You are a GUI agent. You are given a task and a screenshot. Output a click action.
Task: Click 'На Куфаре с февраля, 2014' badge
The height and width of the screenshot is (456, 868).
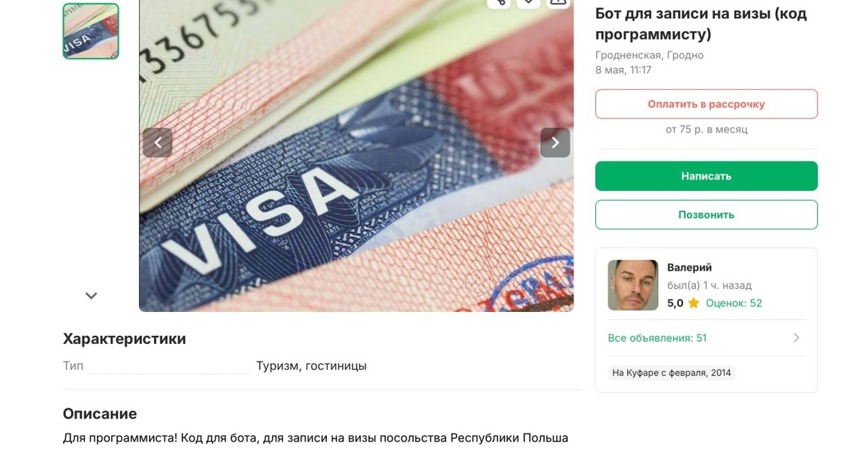671,373
